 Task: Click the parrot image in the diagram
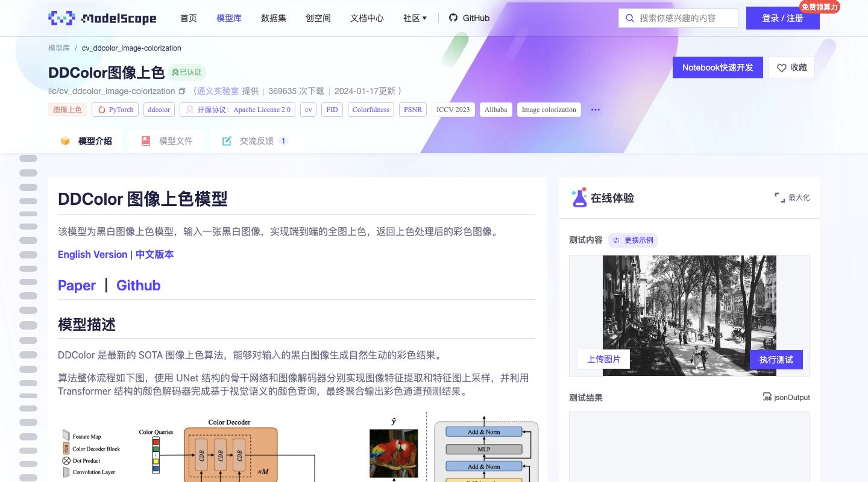click(394, 454)
